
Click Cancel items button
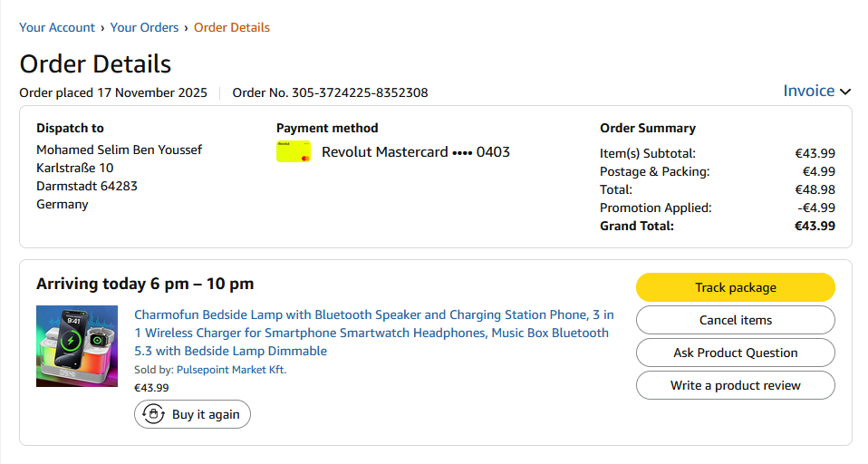pyautogui.click(x=735, y=320)
